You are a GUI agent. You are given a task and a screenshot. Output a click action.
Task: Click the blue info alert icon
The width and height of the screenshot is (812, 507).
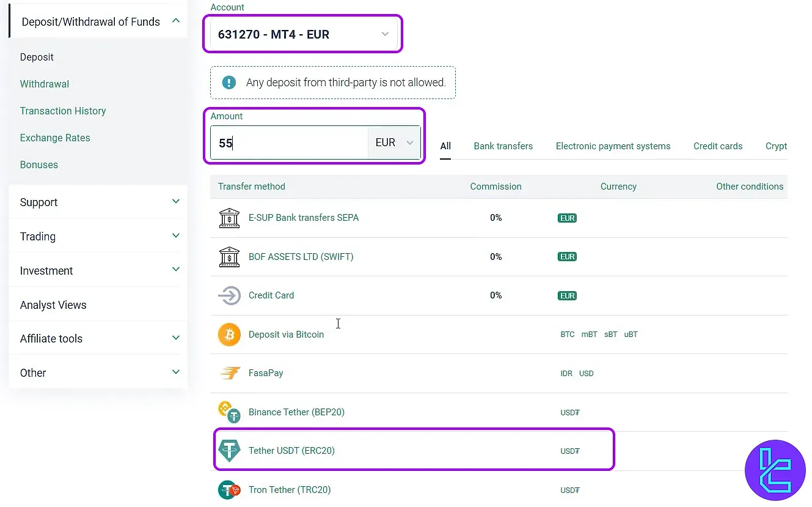pos(229,83)
